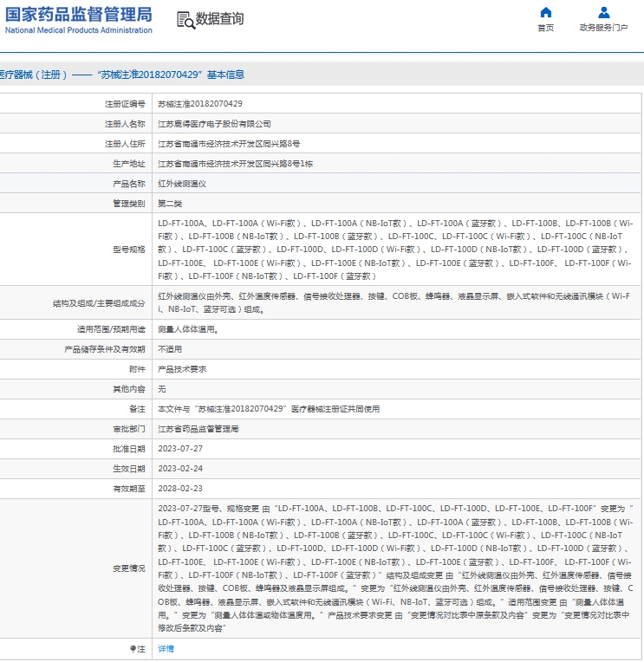Click the 生效日期 value 2023-02-24
This screenshot has height=662, width=644.
coord(179,469)
